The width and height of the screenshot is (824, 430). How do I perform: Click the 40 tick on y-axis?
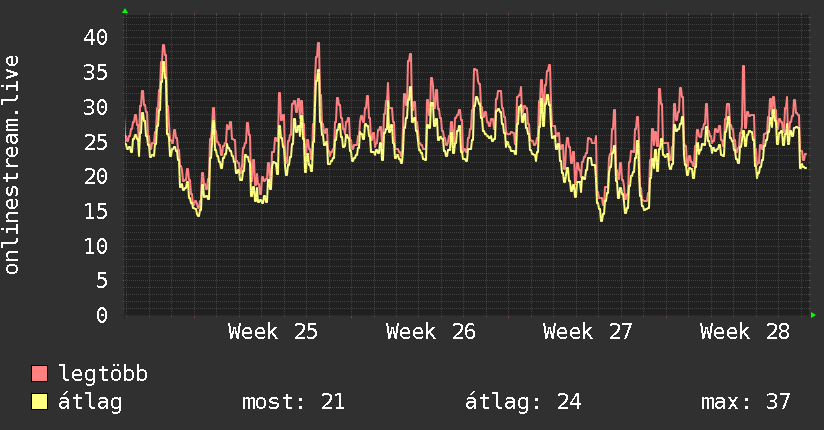point(96,37)
